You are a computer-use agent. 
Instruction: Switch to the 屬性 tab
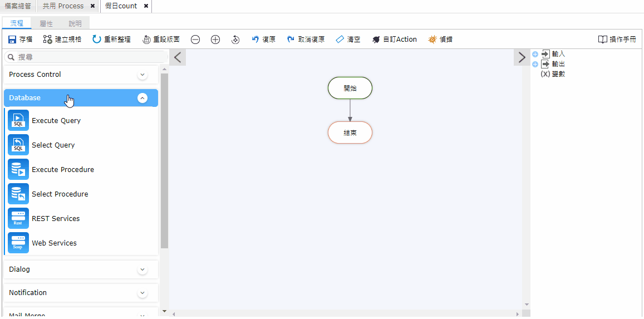(46, 23)
